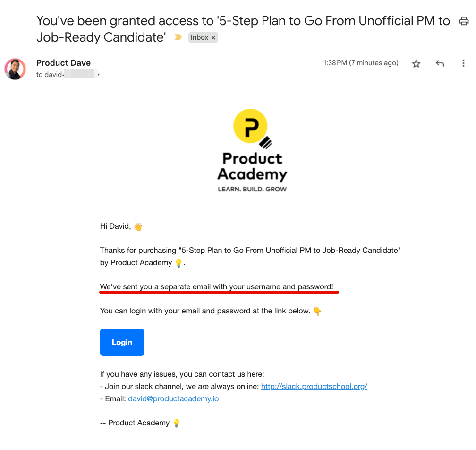The height and width of the screenshot is (450, 476).
Task: Reply to the email with the arrow icon
Action: click(x=440, y=63)
